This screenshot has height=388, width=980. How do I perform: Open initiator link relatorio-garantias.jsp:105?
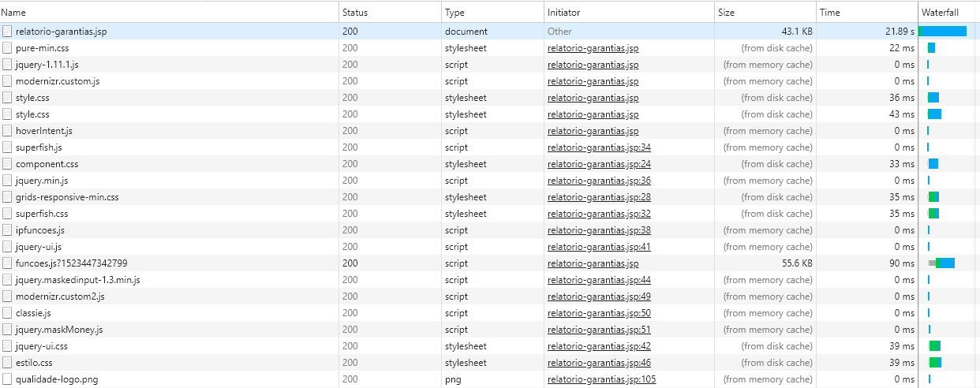point(601,379)
